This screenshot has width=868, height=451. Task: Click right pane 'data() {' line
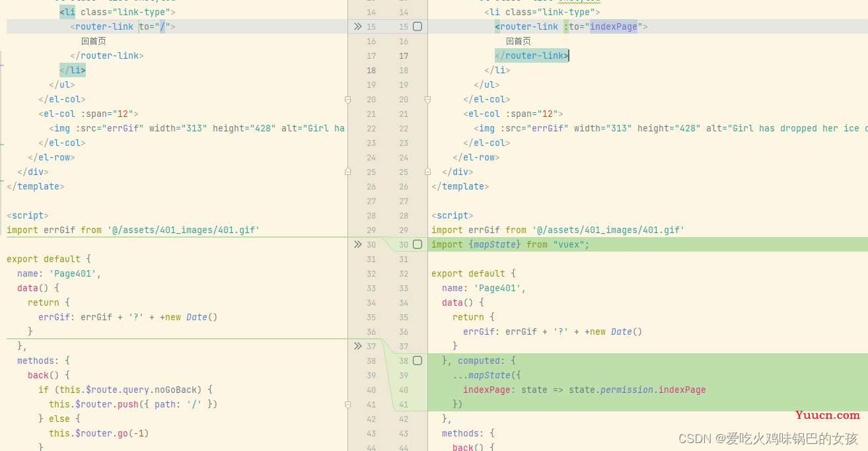463,302
